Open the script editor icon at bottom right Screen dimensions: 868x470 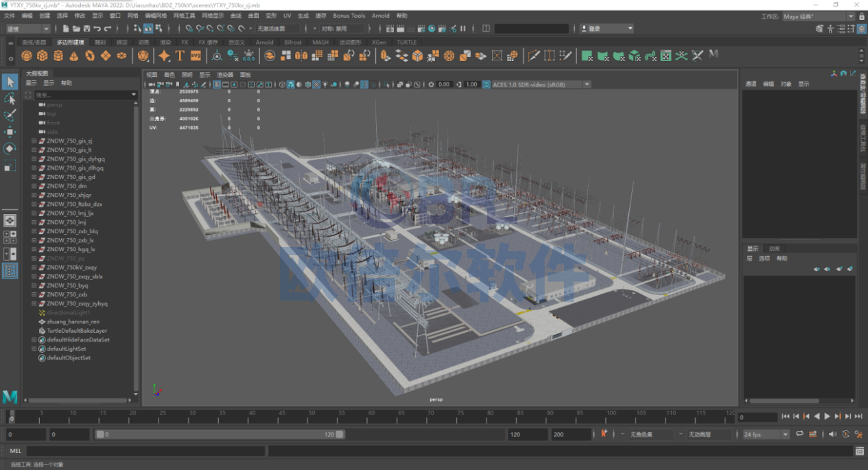point(859,451)
